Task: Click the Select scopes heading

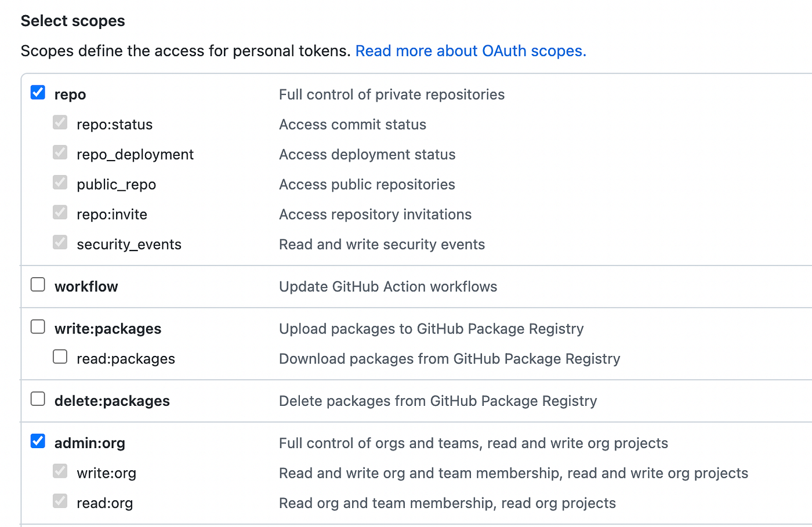Action: [x=72, y=21]
